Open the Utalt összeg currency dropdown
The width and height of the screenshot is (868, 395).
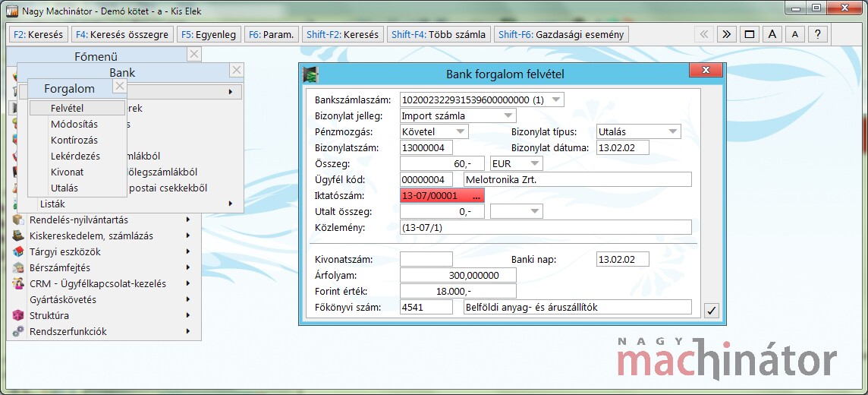[x=535, y=211]
